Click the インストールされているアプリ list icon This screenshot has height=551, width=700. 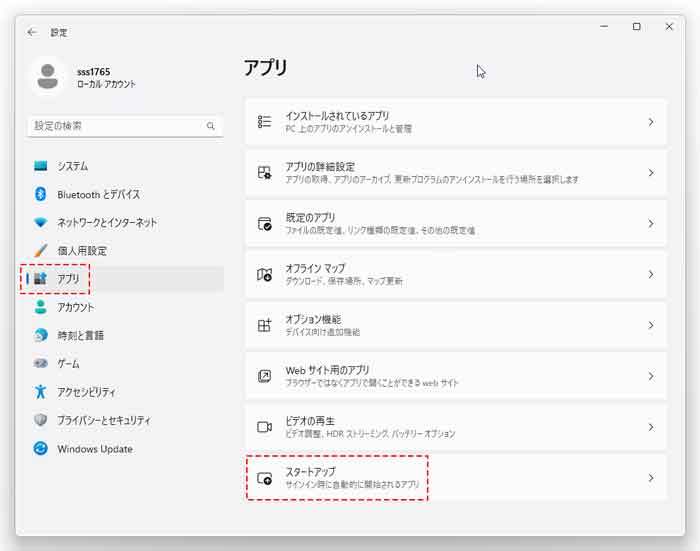click(x=264, y=121)
